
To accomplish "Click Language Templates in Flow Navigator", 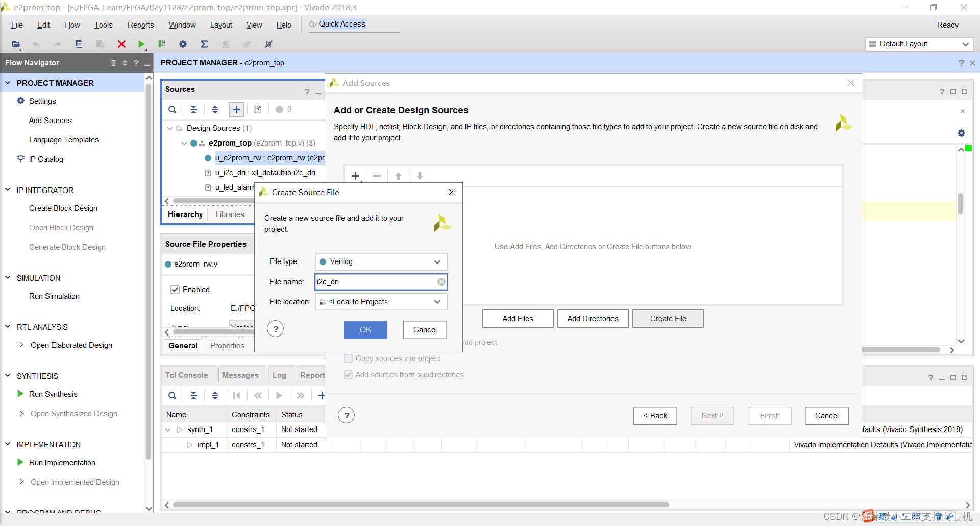I will click(x=64, y=140).
